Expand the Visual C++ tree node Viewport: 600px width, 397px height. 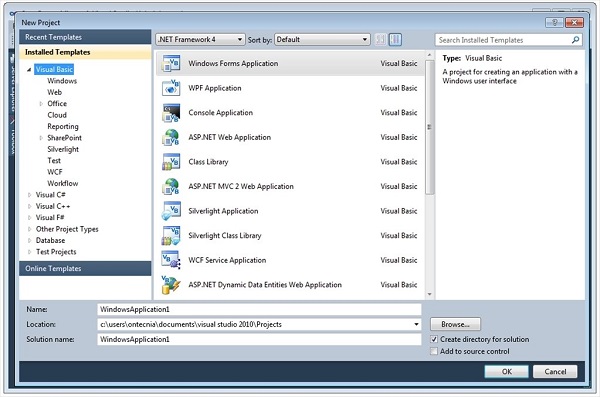coord(29,206)
